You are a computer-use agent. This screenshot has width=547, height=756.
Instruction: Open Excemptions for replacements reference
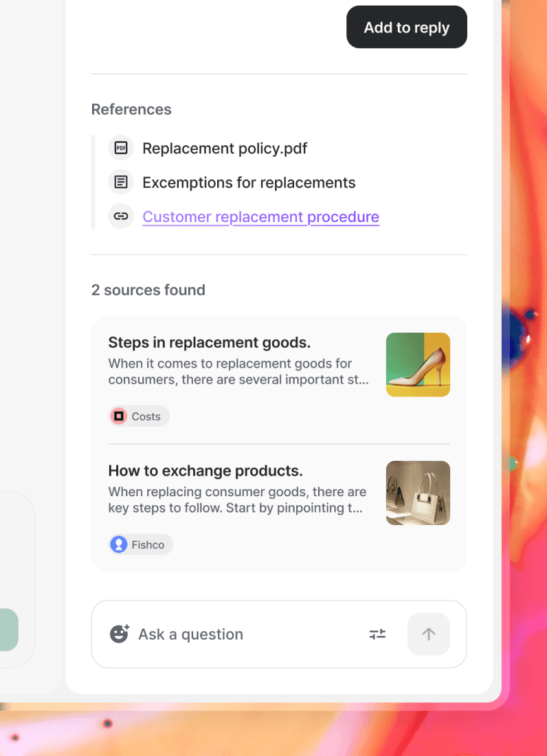click(249, 183)
